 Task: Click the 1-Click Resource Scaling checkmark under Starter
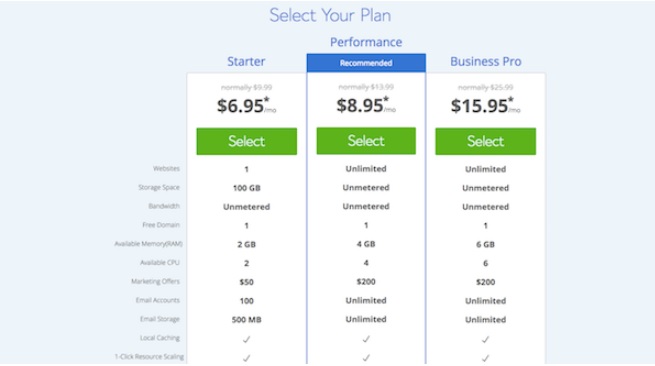(x=246, y=358)
